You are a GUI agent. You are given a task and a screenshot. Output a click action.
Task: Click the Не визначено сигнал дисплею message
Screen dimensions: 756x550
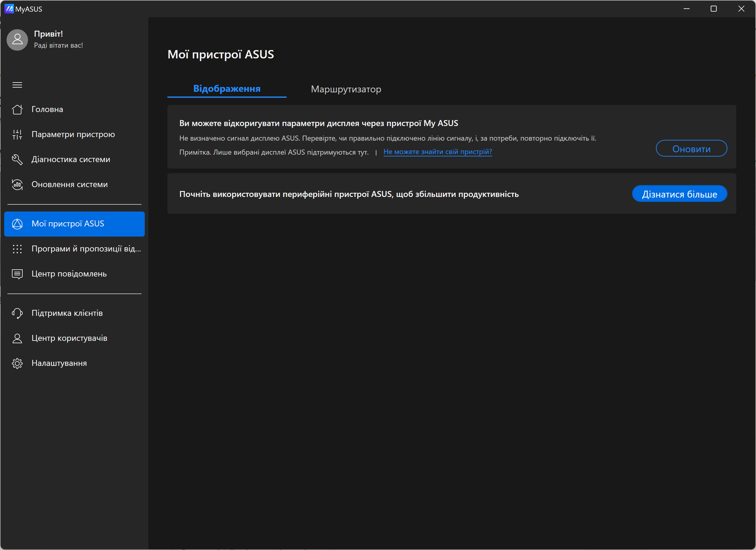tap(388, 138)
